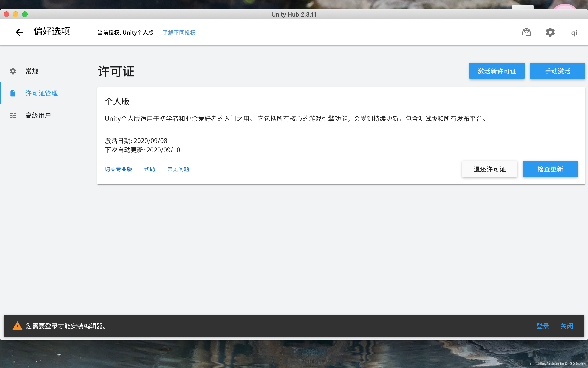Click the 个人版 license title

click(x=117, y=101)
